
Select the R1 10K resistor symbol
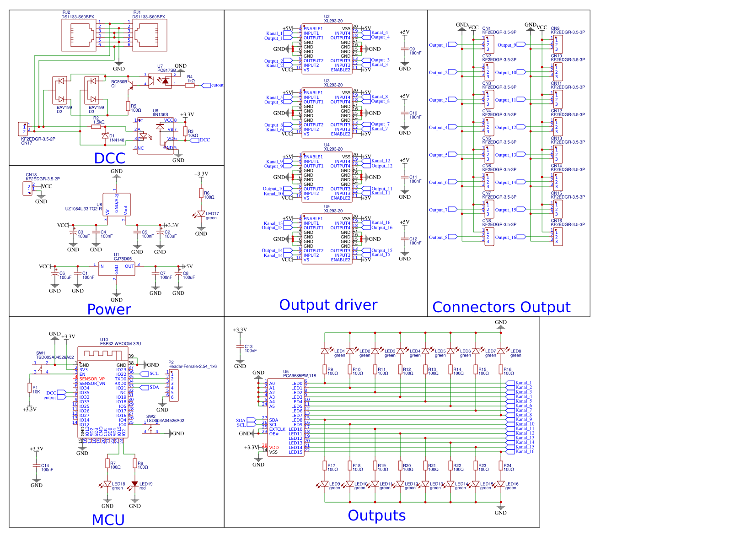(x=29, y=388)
